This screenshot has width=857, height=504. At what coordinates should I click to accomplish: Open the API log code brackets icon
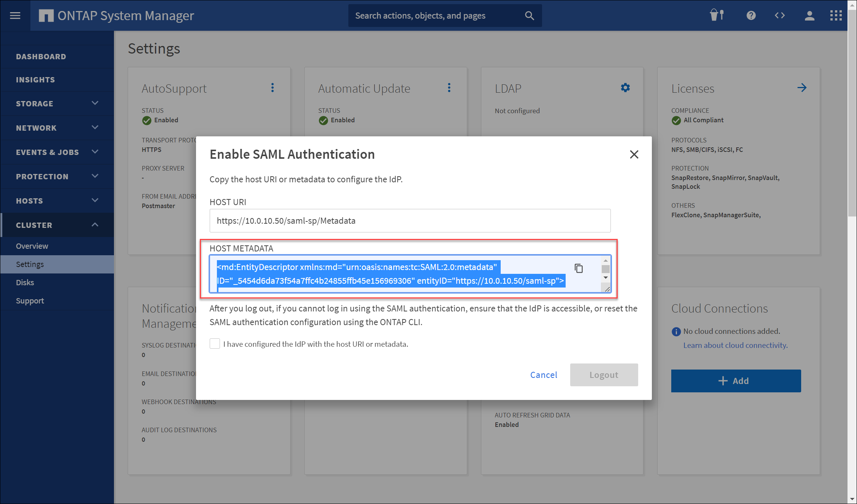[x=780, y=16]
